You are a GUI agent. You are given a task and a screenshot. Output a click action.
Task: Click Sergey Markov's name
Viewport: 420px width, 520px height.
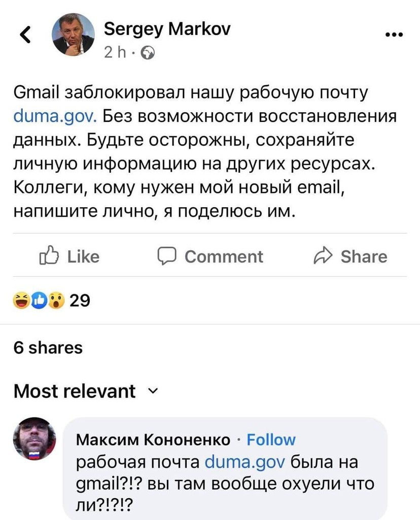pos(167,29)
